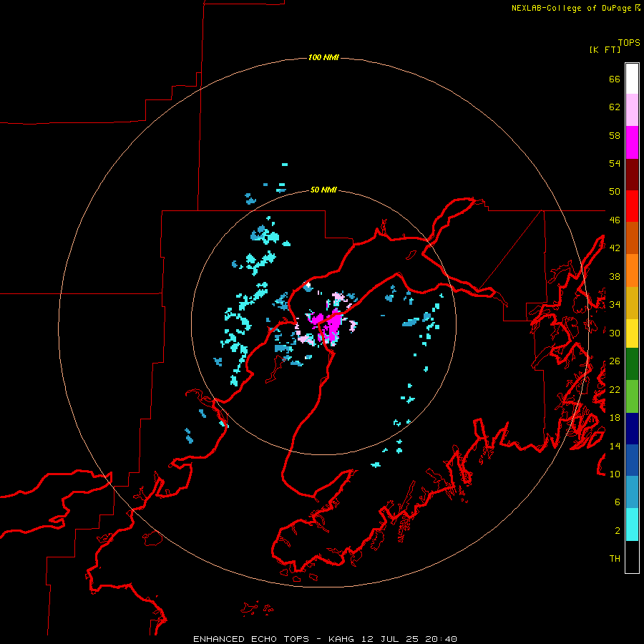Click the 18 legend value label
The image size is (644, 644).
click(615, 418)
